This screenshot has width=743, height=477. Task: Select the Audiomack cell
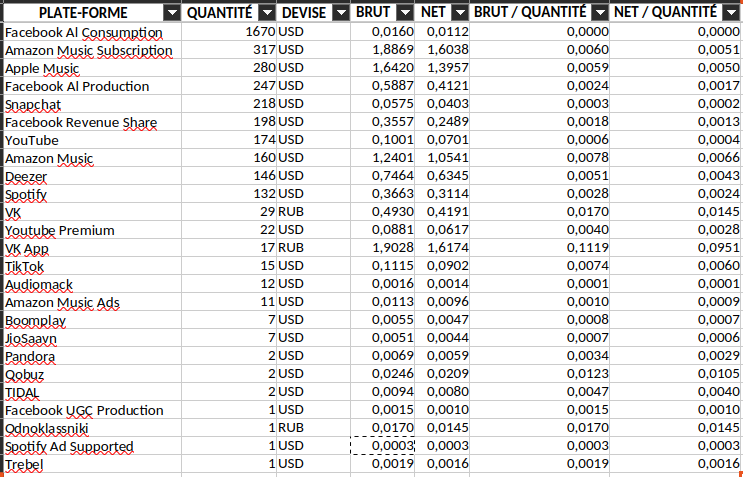pyautogui.click(x=92, y=284)
